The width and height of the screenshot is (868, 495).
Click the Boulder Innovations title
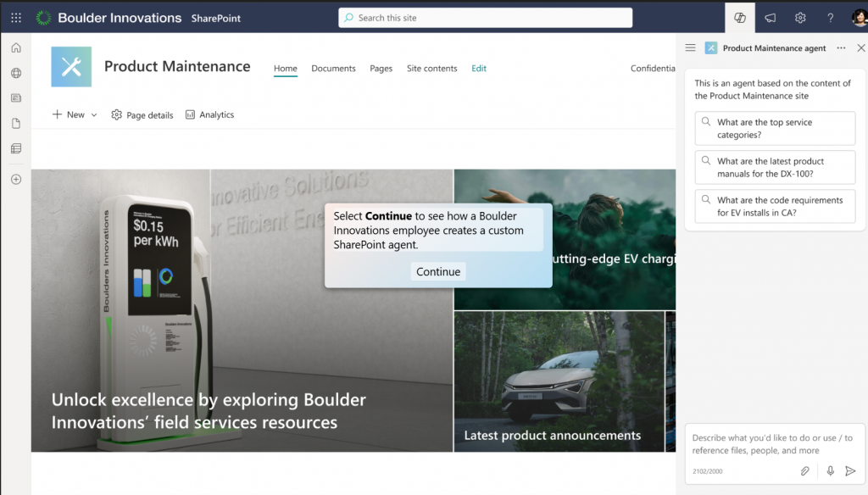(x=120, y=18)
